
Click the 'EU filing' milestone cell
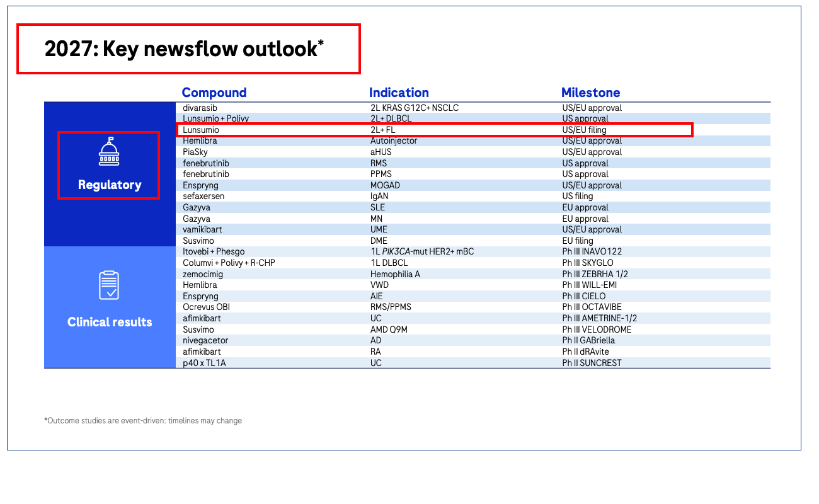[x=578, y=241]
